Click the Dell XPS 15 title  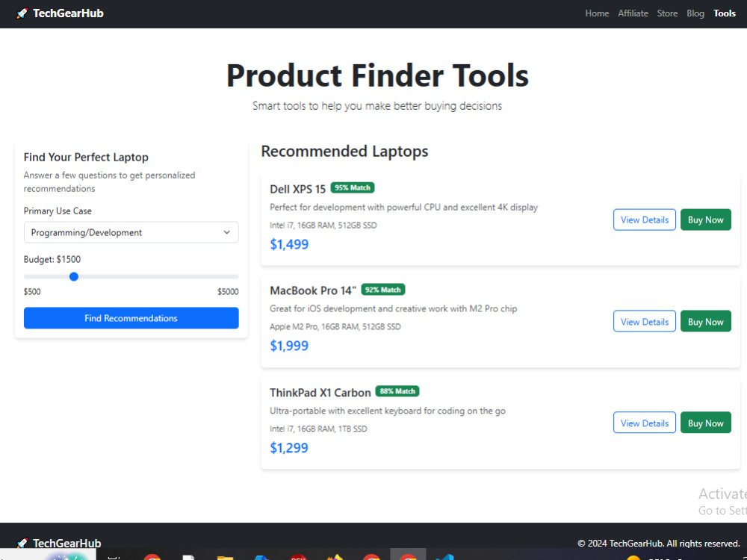298,189
